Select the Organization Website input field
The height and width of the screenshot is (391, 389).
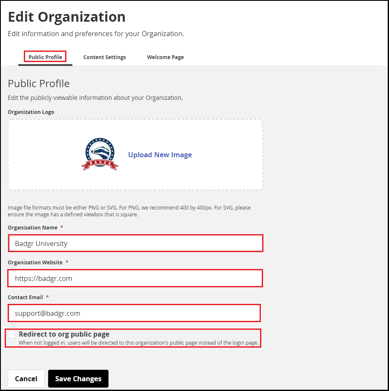coord(135,278)
